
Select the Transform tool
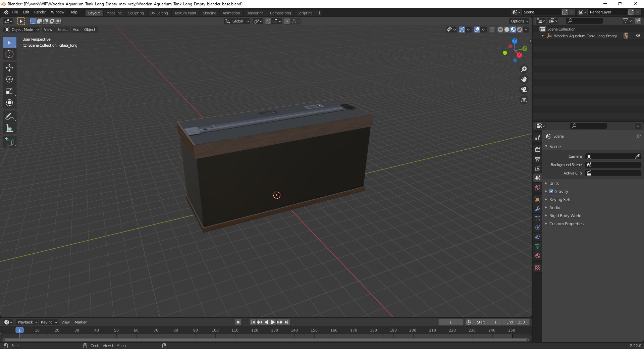(9, 103)
